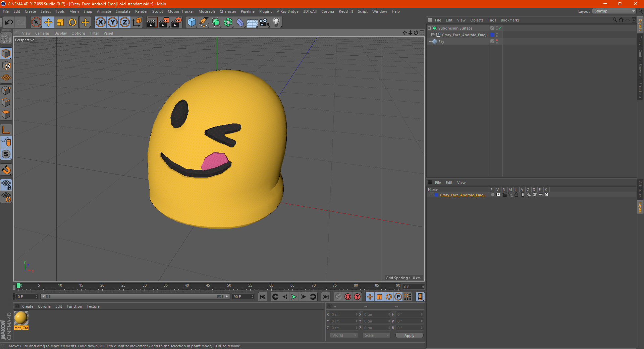Expand Subdivision Surface tree node
This screenshot has height=349, width=644.
[x=429, y=28]
